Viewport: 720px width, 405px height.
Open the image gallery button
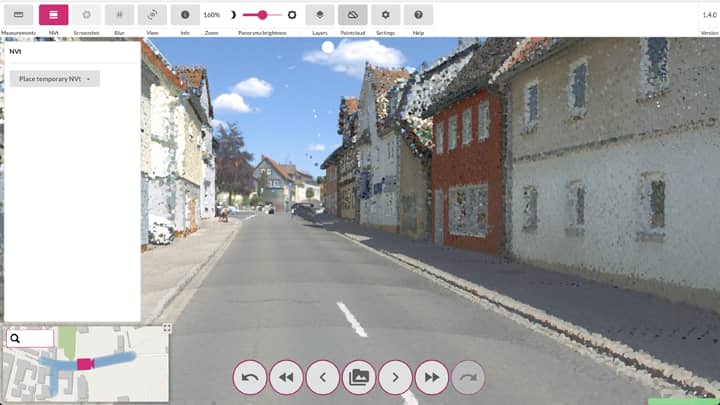[359, 377]
